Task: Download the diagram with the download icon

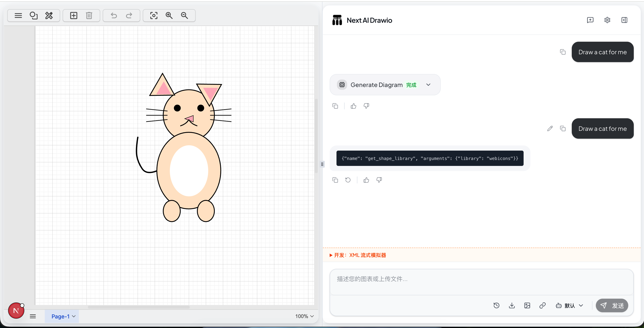Action: 512,305
